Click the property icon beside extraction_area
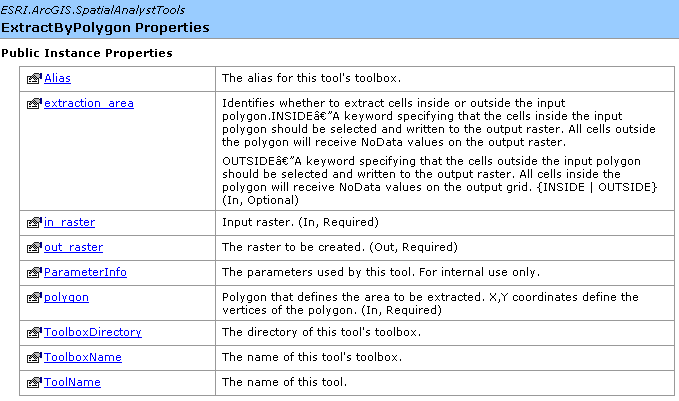The height and width of the screenshot is (401, 679). click(34, 103)
